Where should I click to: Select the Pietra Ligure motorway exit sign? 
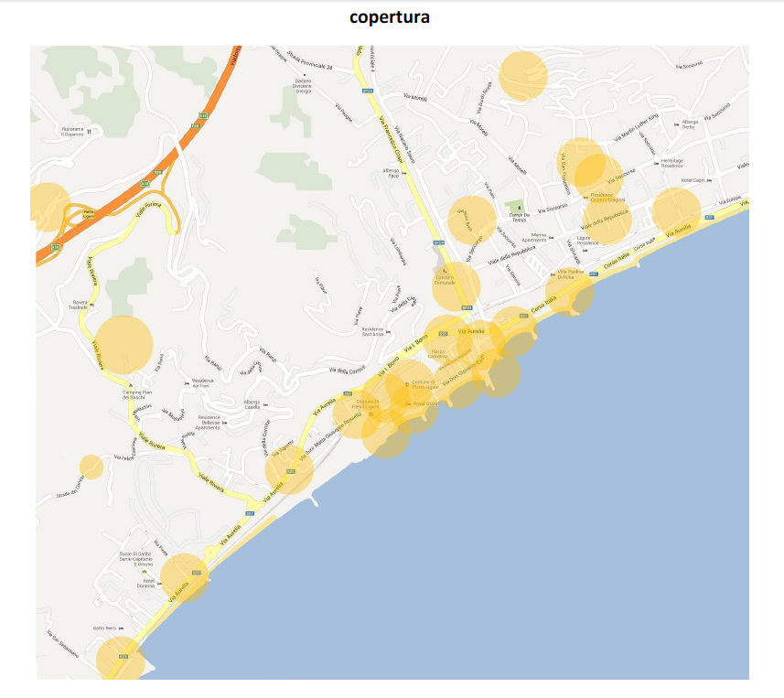(x=89, y=214)
